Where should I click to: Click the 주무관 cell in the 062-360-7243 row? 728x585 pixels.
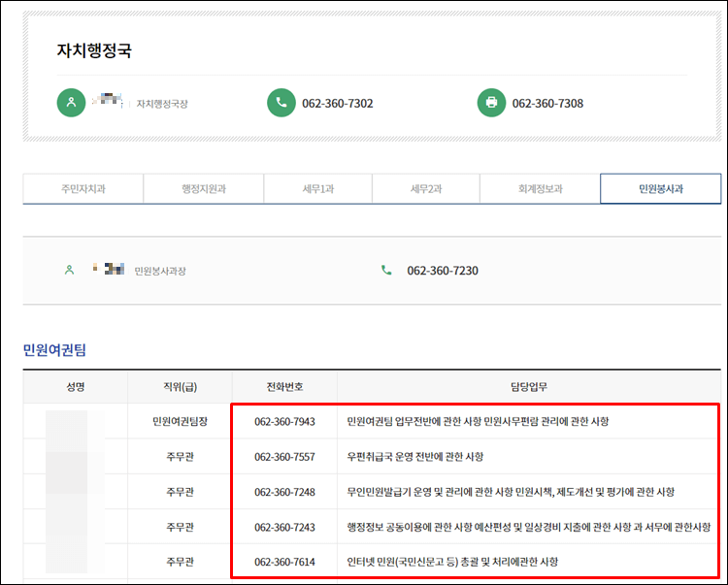[181, 528]
